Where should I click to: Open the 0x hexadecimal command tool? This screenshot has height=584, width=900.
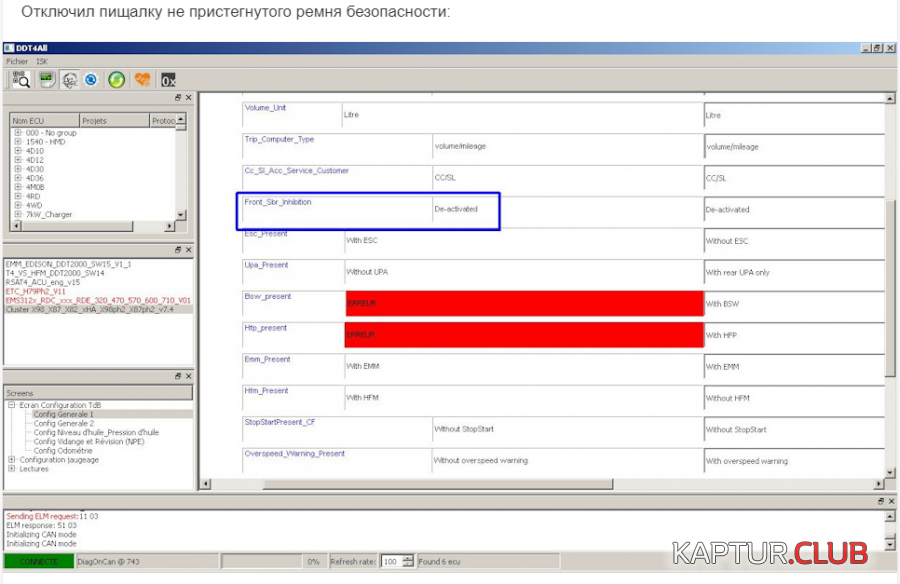click(x=168, y=79)
